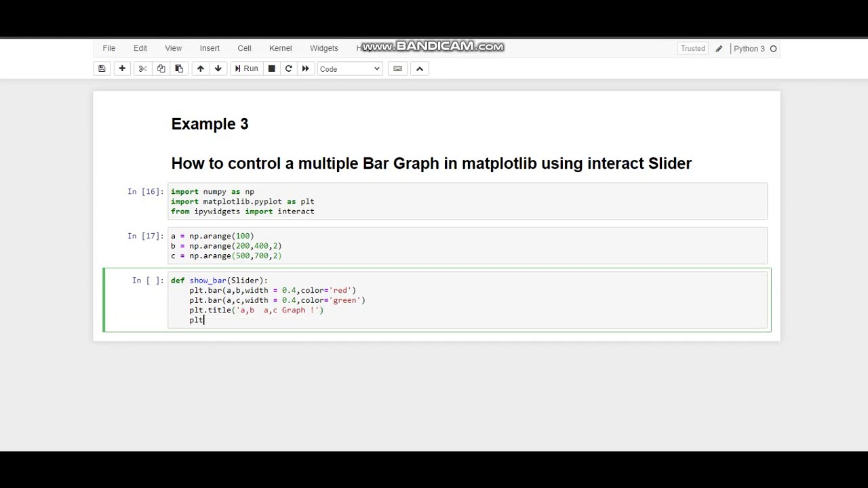
Task: Open the Insert menu
Action: click(210, 48)
